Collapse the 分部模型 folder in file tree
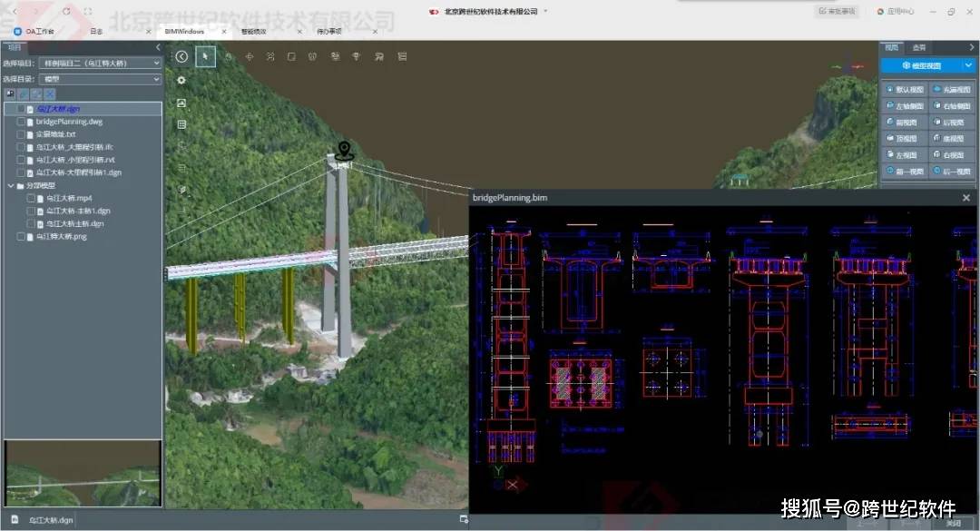 11,186
